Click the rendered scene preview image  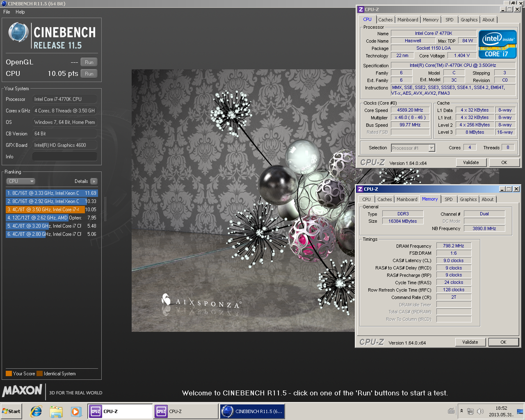243,201
